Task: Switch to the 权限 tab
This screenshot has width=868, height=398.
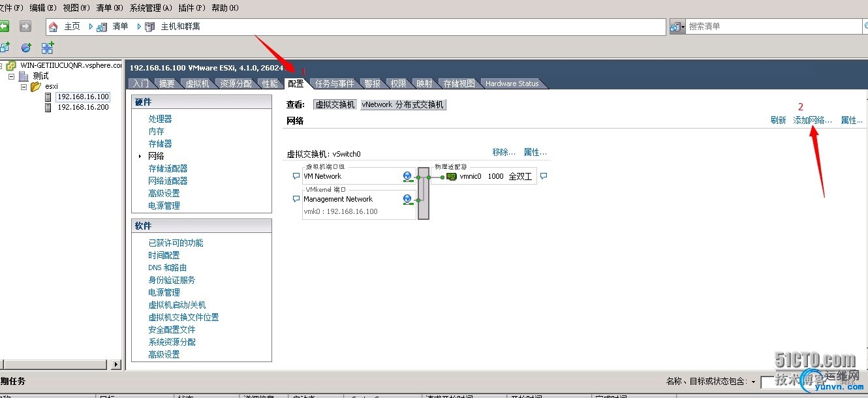Action: point(399,84)
